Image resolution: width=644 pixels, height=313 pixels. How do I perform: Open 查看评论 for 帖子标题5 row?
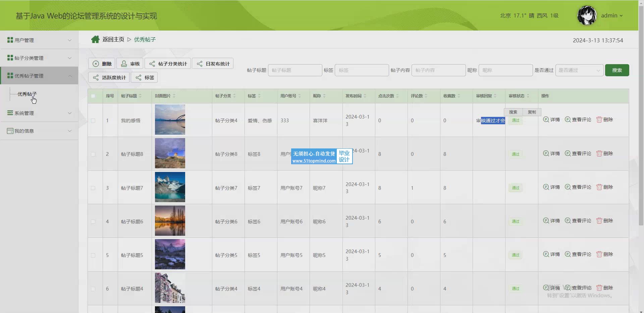[x=578, y=254]
